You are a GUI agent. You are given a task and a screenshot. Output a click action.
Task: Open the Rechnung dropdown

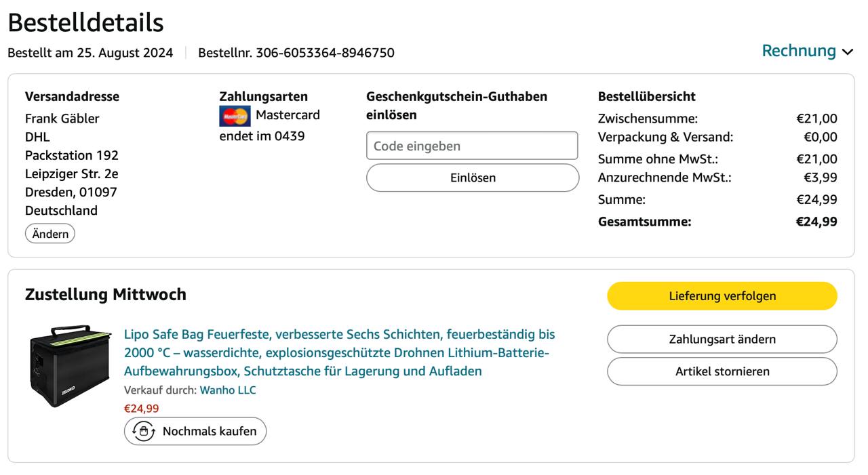pos(799,51)
